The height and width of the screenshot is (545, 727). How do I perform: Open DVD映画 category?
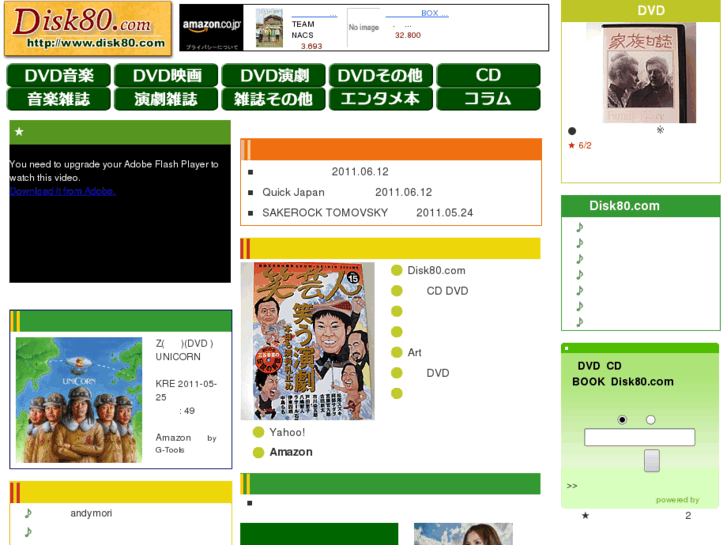click(166, 75)
